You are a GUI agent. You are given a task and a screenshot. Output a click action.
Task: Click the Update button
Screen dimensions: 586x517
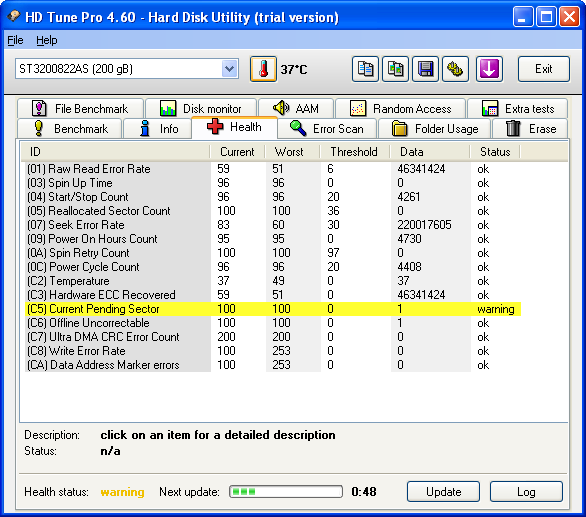(x=444, y=492)
